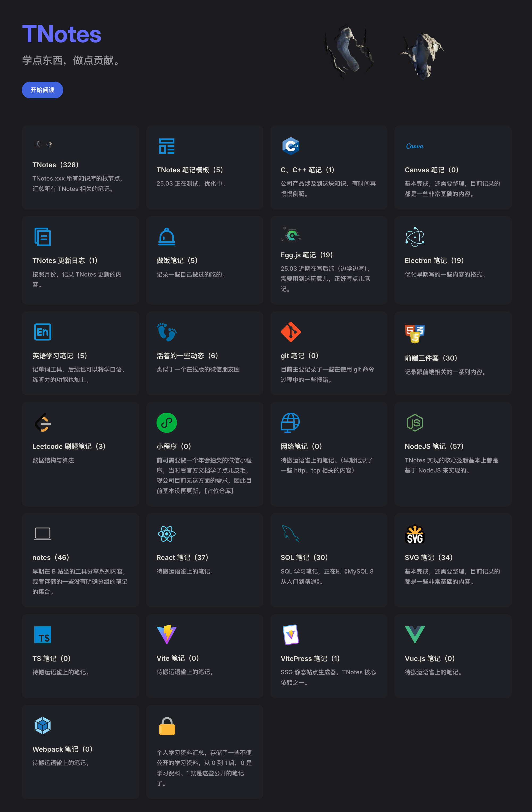Click the React atom icon
Viewport: 532px width, 812px height.
(x=166, y=534)
